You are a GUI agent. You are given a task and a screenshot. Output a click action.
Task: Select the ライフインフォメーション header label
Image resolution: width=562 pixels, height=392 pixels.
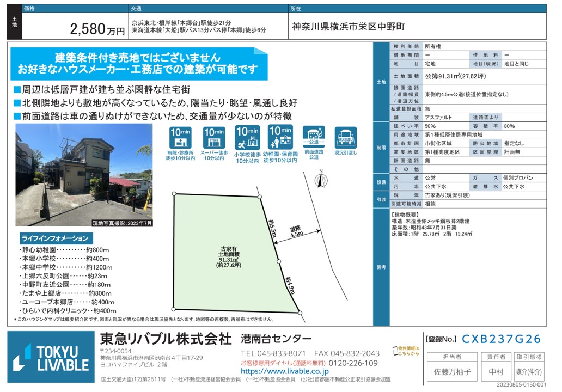[x=54, y=238]
